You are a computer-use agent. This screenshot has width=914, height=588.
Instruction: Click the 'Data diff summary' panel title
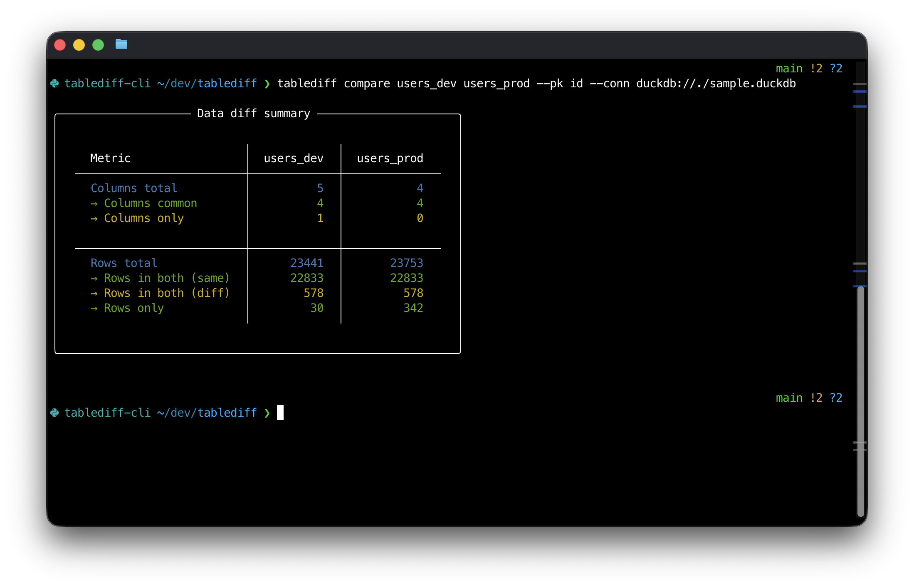coord(253,114)
